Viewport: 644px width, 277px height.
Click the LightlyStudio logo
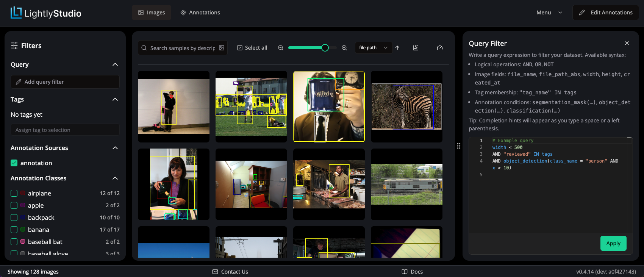pos(46,13)
